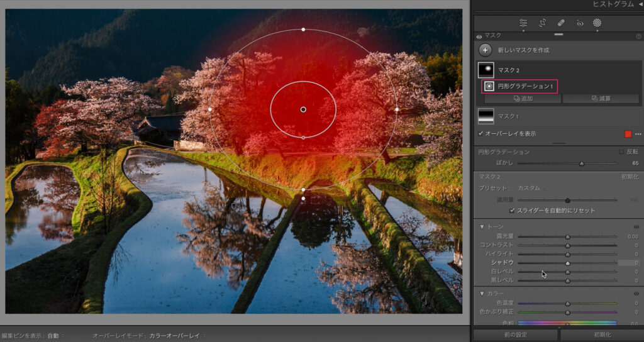Uncheck スライダーを自動的にリセット option
This screenshot has width=644, height=342.
[513, 211]
